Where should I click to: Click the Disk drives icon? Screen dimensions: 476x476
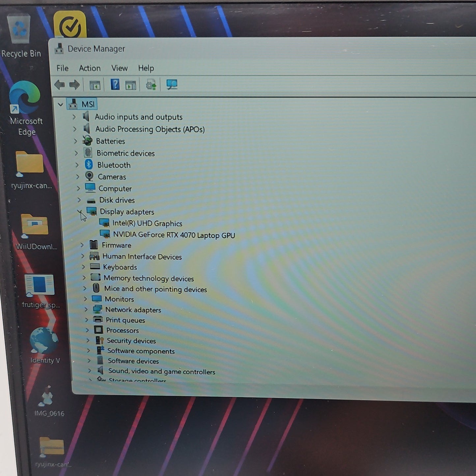click(91, 200)
